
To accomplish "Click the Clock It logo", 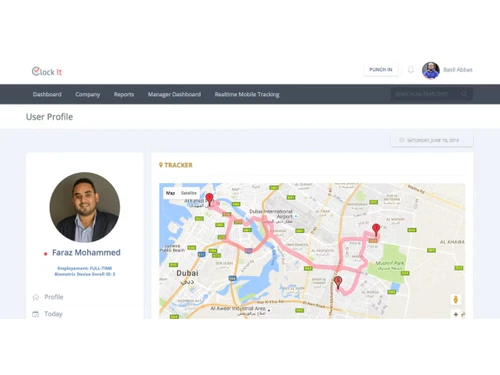I will pos(47,71).
